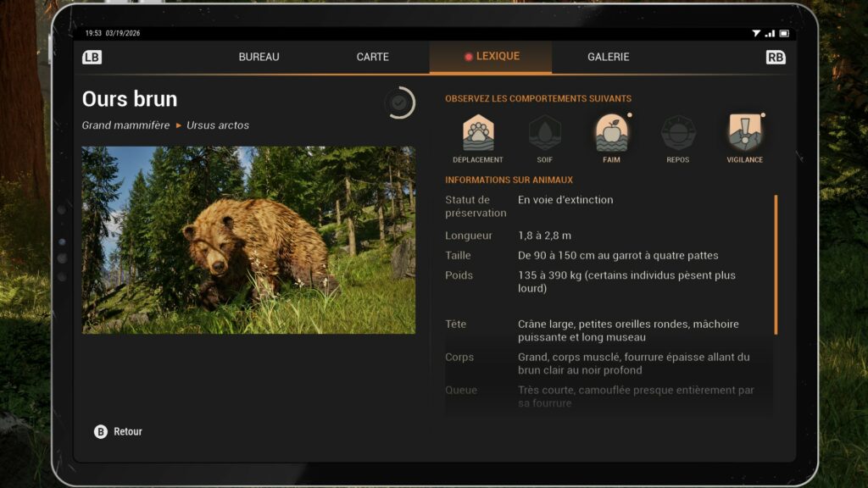Viewport: 868px width, 488px height.
Task: Switch to the BUREAU tab
Action: [259, 58]
